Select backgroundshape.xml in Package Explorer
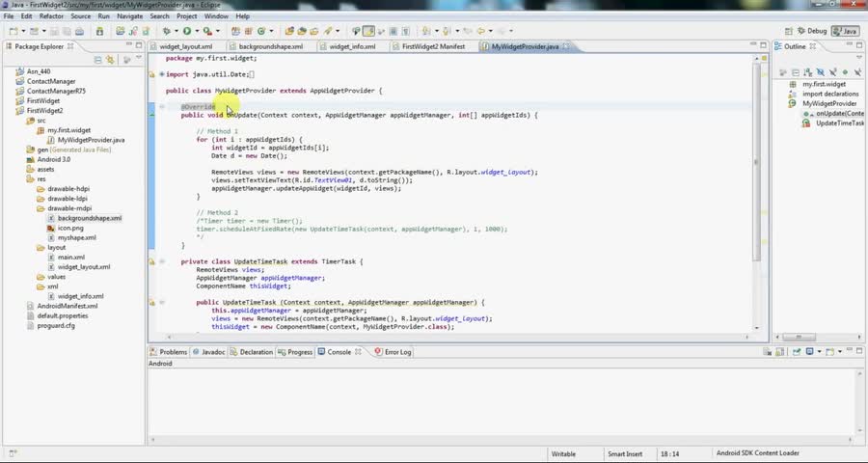This screenshot has width=868, height=463. pyautogui.click(x=89, y=218)
